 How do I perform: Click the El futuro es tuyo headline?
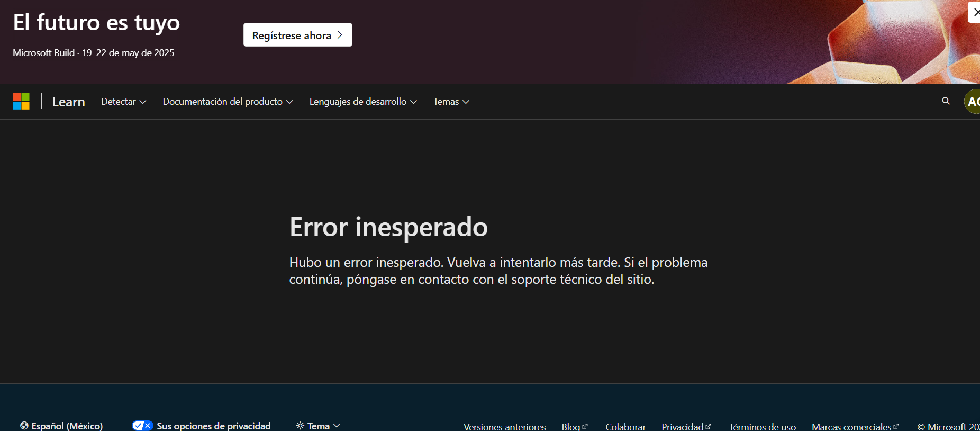pyautogui.click(x=96, y=23)
